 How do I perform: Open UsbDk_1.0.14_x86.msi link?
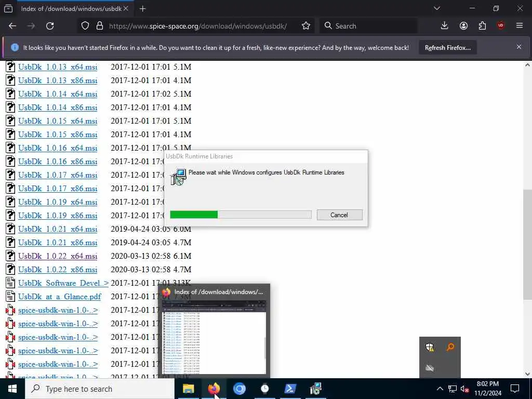tap(58, 108)
